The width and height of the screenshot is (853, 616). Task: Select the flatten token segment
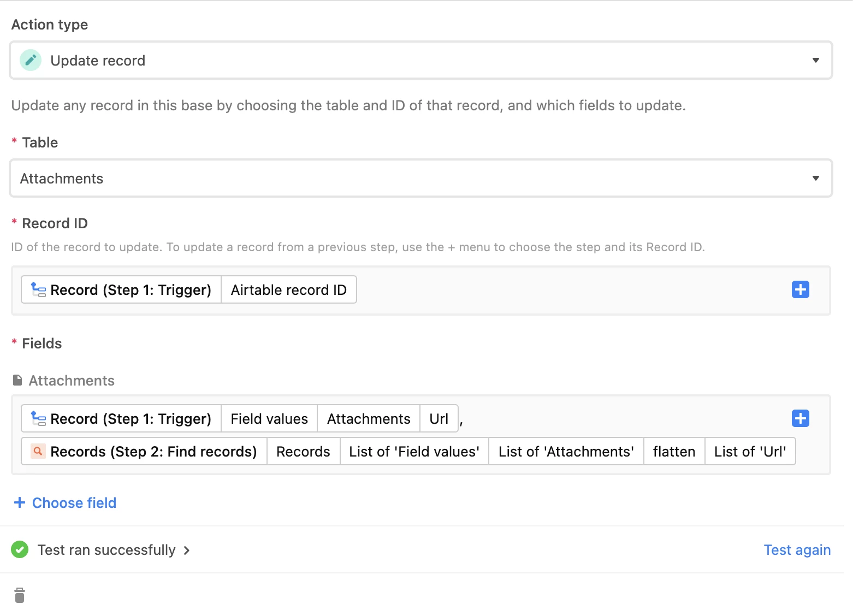coord(674,451)
